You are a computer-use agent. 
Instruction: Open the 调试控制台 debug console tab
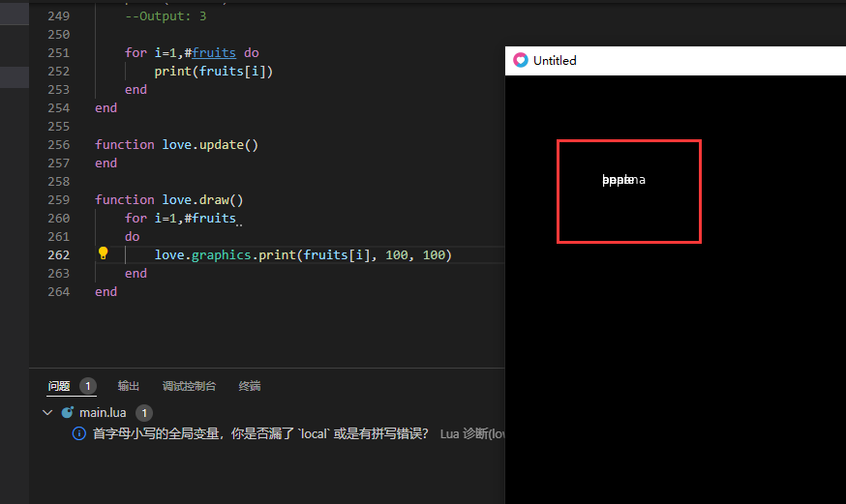tap(189, 386)
